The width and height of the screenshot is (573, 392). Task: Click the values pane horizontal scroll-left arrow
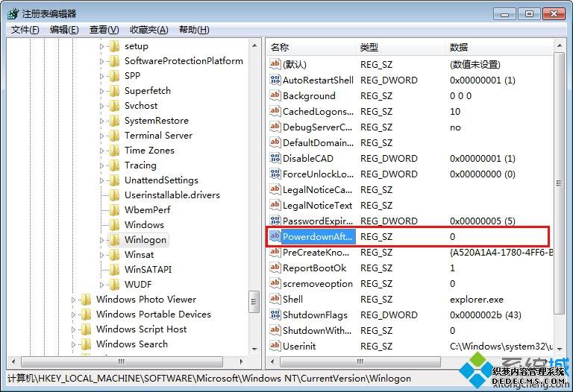click(272, 361)
